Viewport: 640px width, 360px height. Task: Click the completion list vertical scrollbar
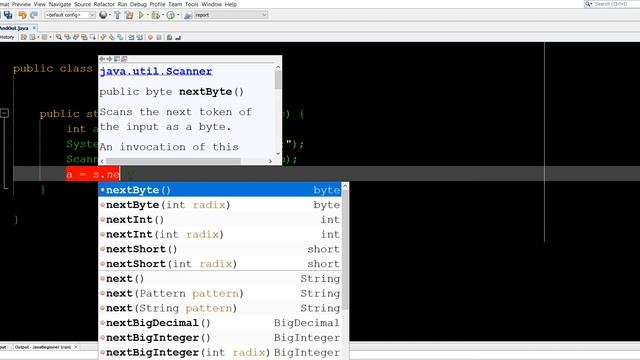pos(345,271)
